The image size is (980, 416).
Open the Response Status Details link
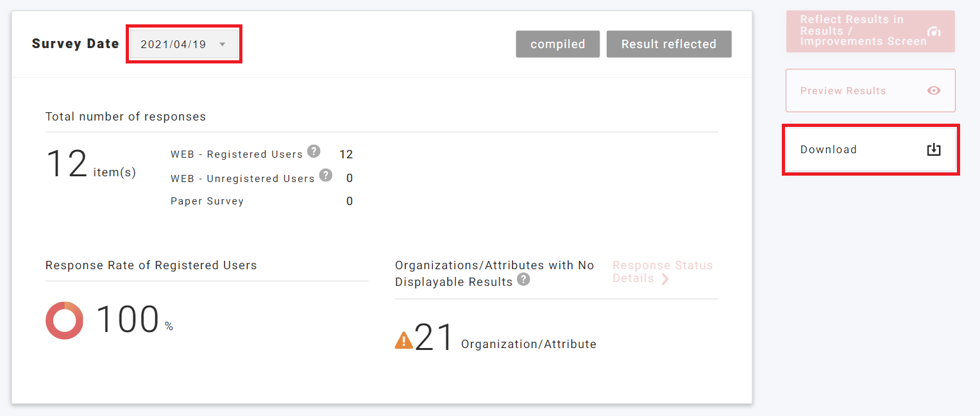pyautogui.click(x=662, y=272)
